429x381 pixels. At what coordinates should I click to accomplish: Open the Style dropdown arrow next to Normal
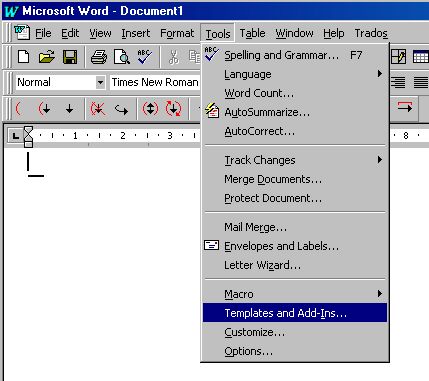click(100, 82)
